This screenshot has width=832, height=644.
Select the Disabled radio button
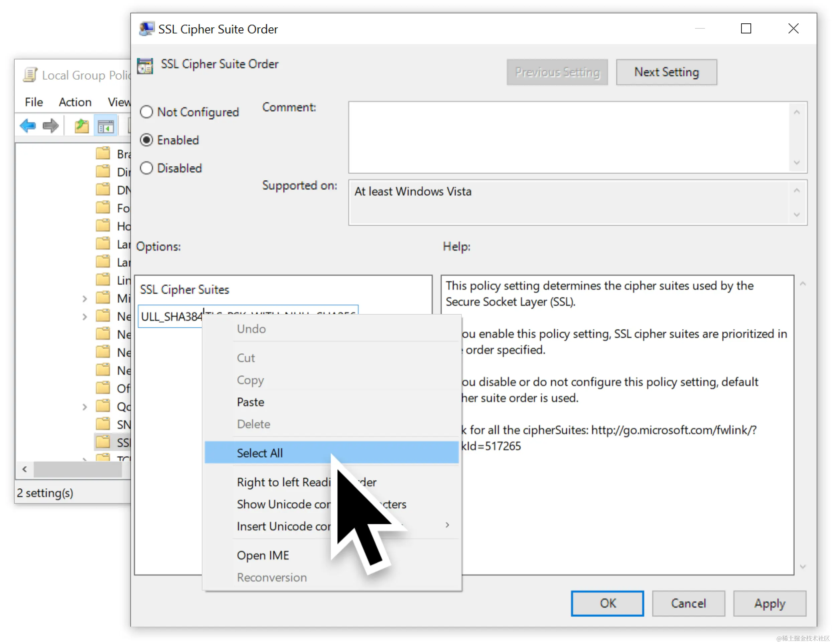tap(147, 168)
